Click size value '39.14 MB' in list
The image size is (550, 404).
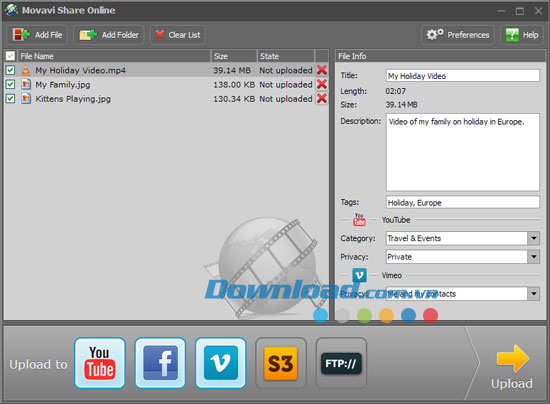pyautogui.click(x=232, y=70)
